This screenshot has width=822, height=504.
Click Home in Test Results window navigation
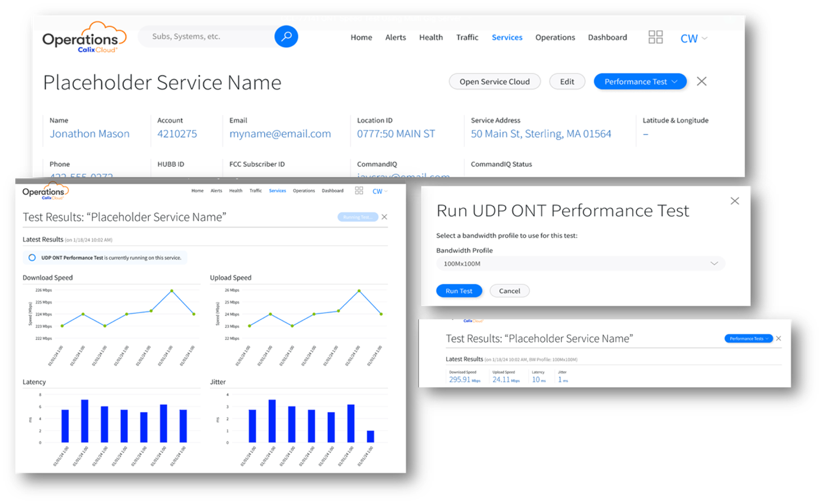click(x=197, y=191)
